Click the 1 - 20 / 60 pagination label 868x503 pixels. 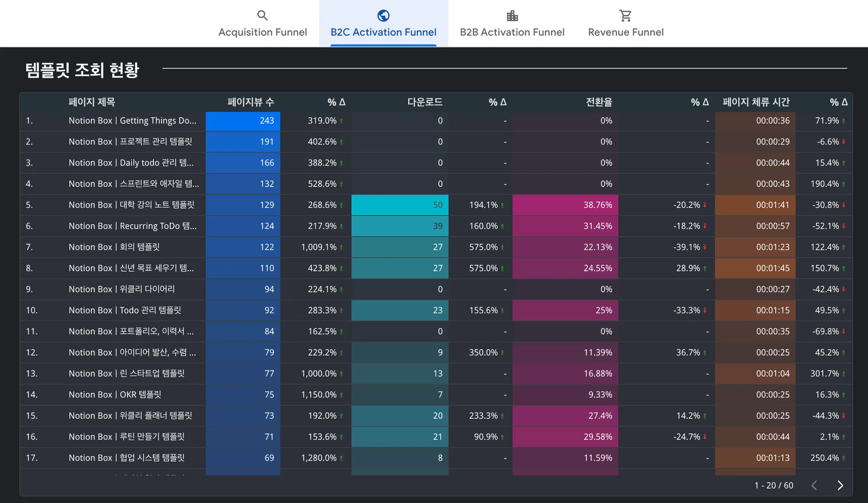pyautogui.click(x=773, y=486)
